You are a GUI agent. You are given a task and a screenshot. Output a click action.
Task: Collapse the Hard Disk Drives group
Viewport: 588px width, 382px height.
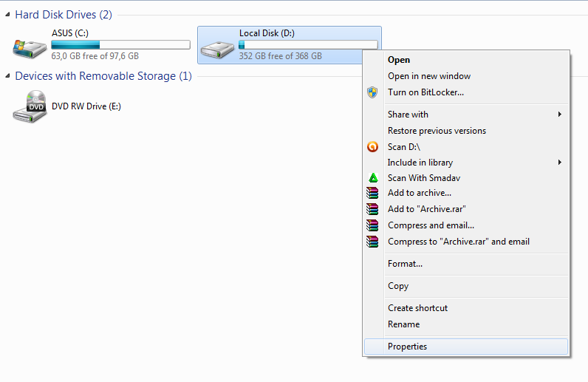click(x=7, y=14)
